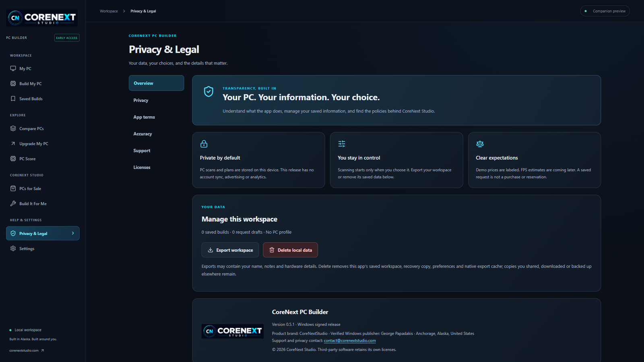Click the green Local workspace status dot
The height and width of the screenshot is (362, 644).
(x=10, y=330)
